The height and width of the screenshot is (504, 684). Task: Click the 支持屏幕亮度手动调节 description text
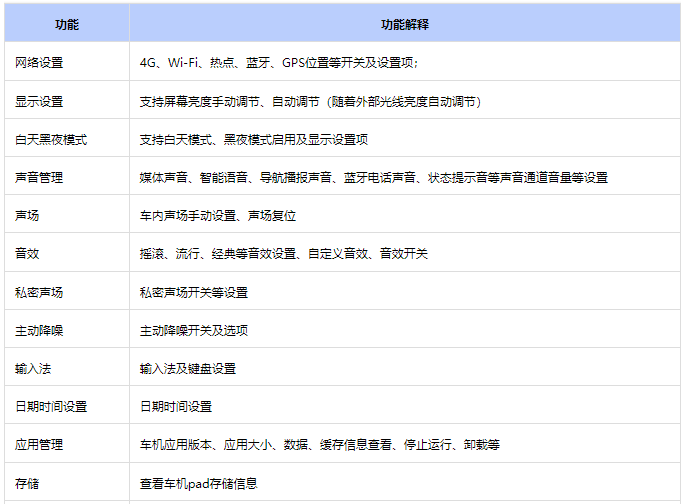(x=310, y=101)
